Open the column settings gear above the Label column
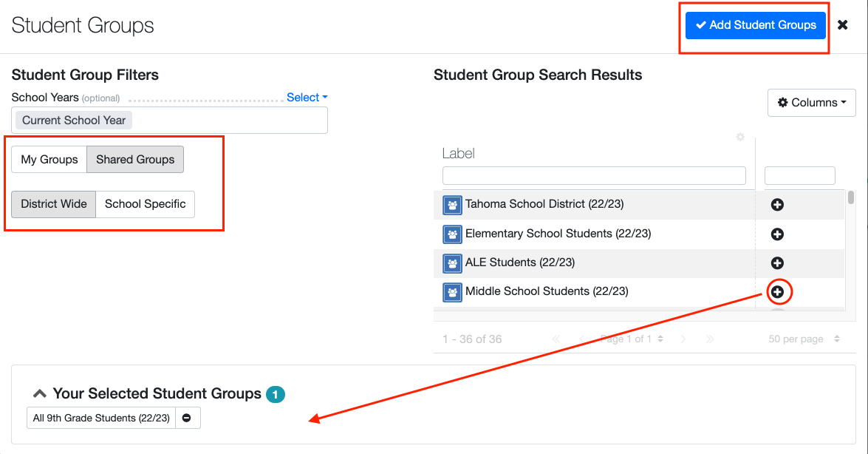The height and width of the screenshot is (454, 868). (740, 138)
